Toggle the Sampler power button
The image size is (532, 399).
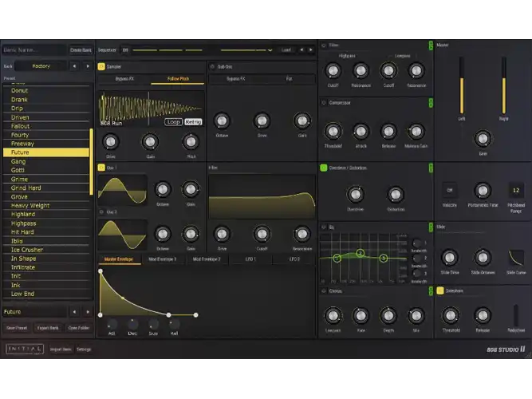101,66
